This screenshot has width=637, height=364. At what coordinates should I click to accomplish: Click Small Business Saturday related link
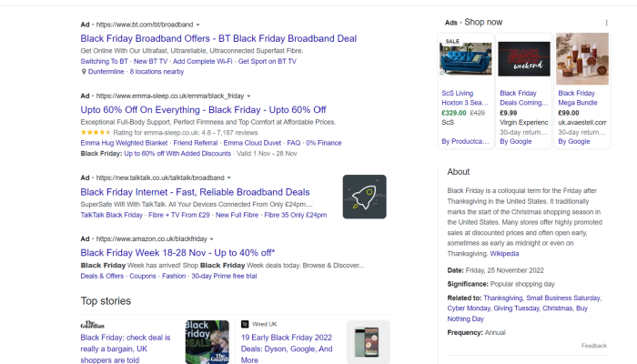click(x=563, y=298)
